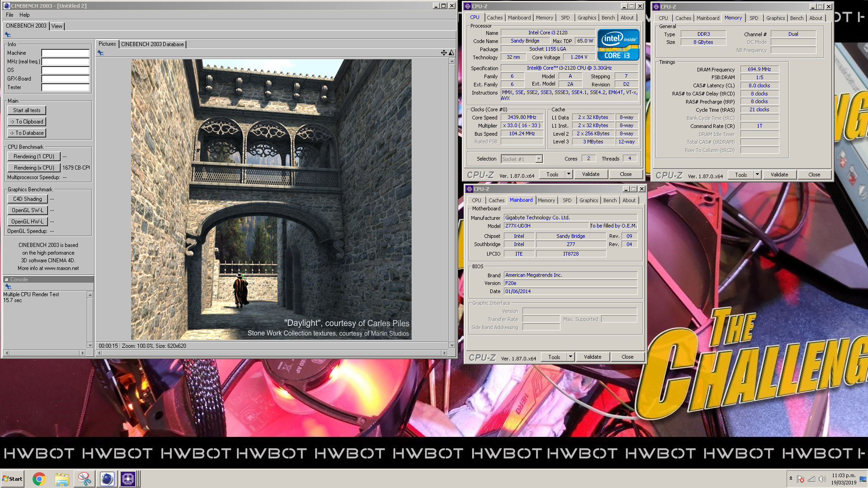Image resolution: width=868 pixels, height=488 pixels.
Task: Click Validate in CPU-Z CPU window
Action: (x=591, y=174)
